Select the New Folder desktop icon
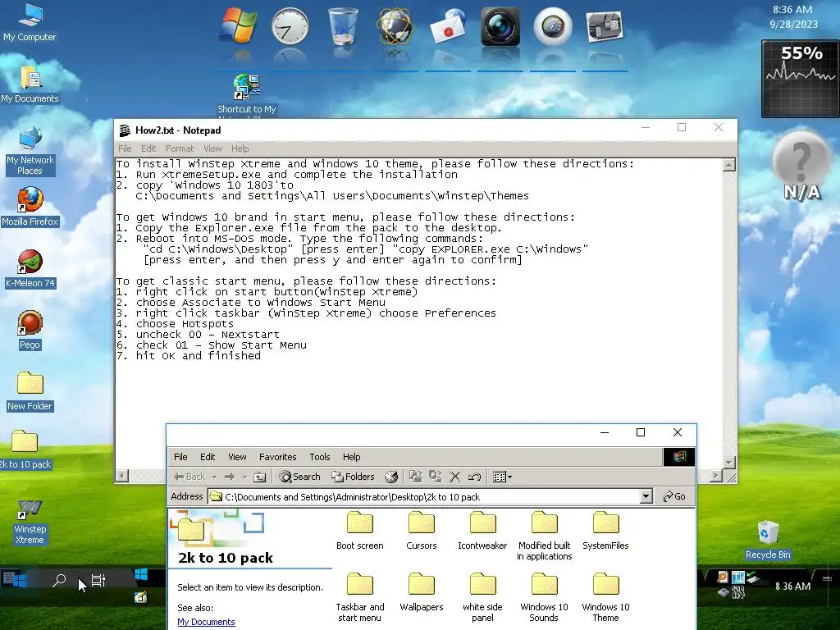Viewport: 840px width, 630px height. point(30,391)
